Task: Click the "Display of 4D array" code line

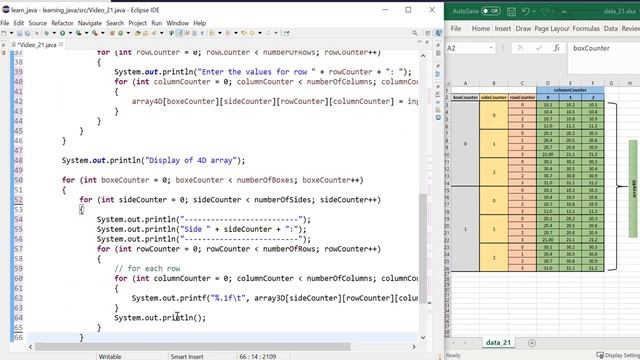Action: click(153, 160)
